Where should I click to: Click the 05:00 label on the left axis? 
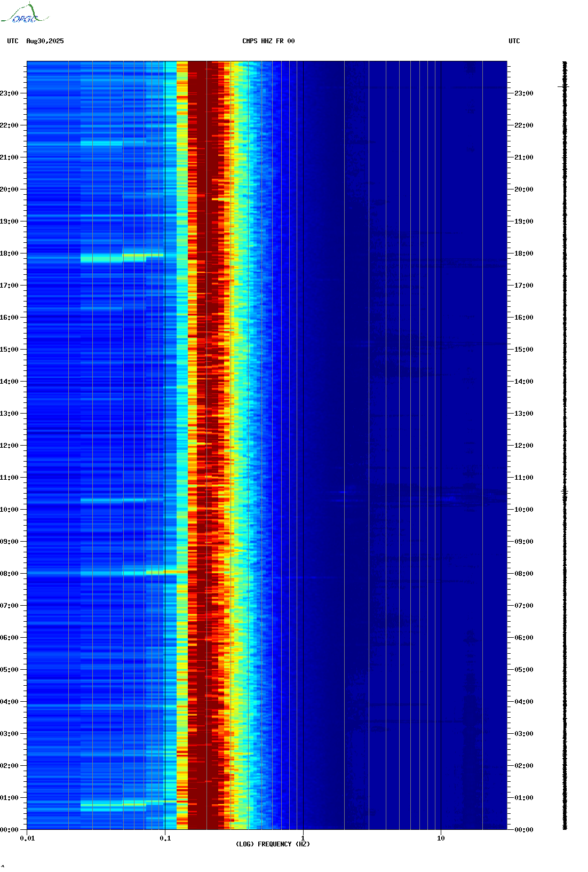tap(9, 670)
